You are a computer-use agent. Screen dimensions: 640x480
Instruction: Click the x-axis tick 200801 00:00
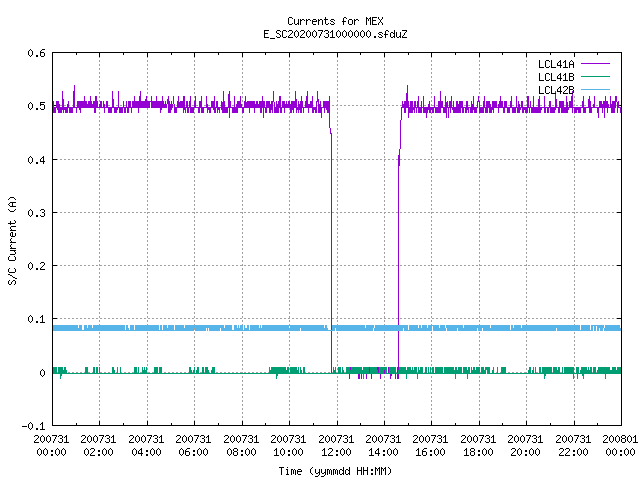point(620,446)
